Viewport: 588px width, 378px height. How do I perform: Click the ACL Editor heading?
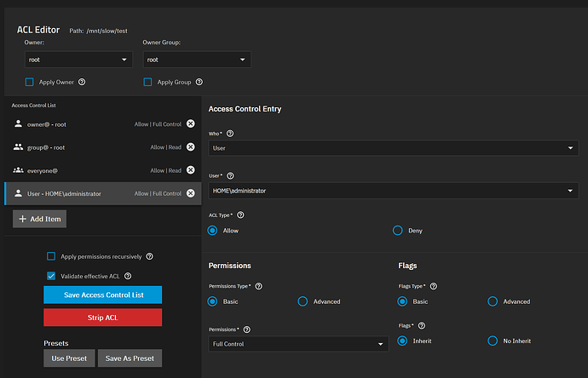coord(38,30)
